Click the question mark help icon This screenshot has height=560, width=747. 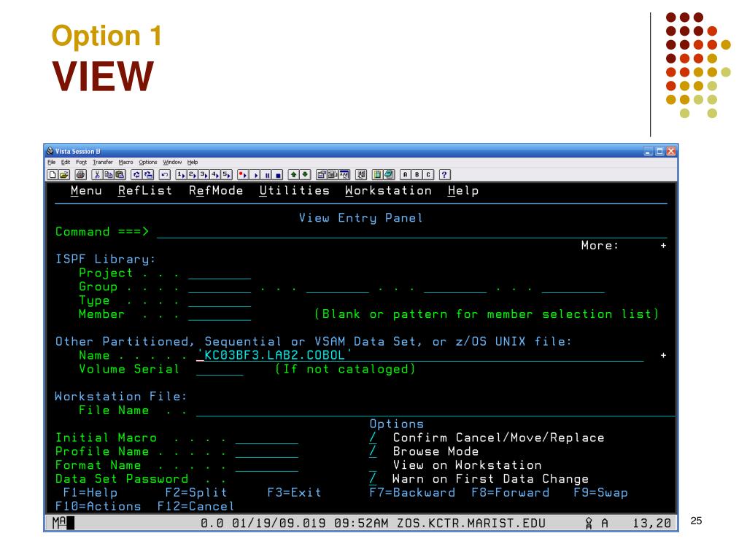[x=444, y=175]
